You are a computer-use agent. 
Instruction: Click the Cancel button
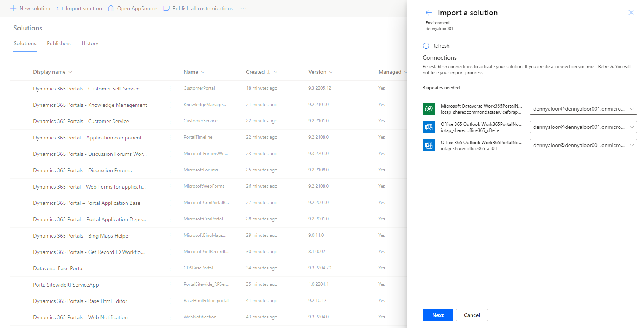pyautogui.click(x=472, y=315)
